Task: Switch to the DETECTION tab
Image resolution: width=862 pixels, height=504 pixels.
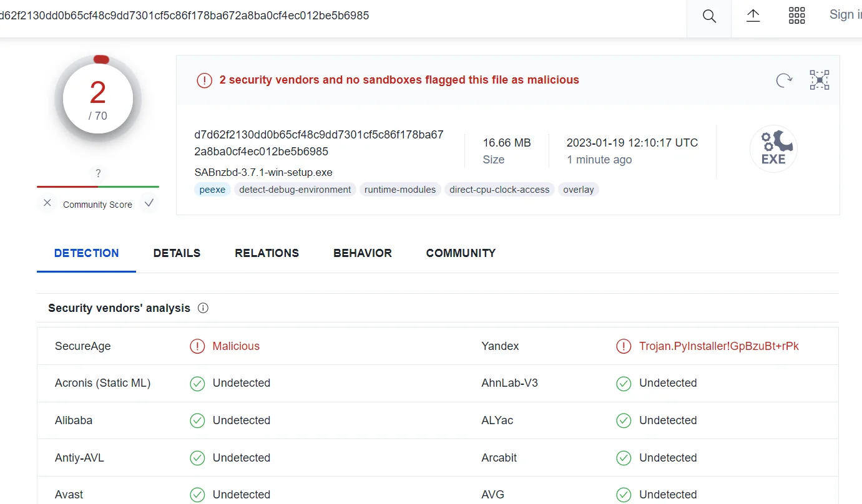Action: pyautogui.click(x=87, y=253)
